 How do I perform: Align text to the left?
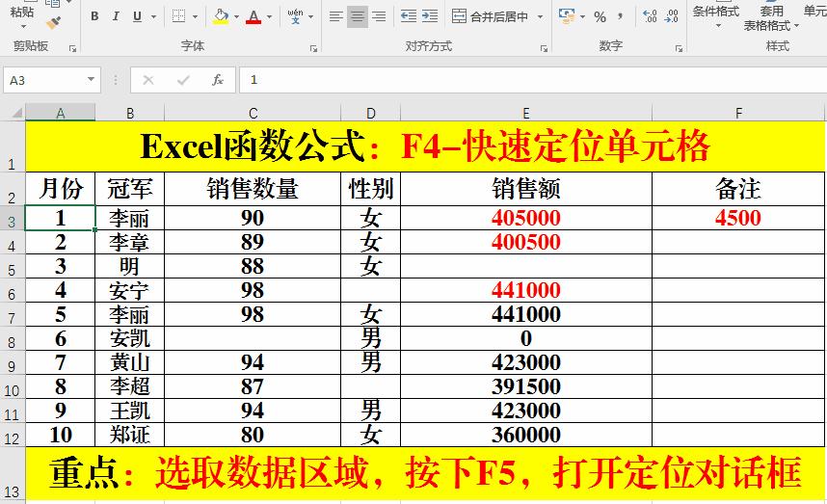[336, 16]
